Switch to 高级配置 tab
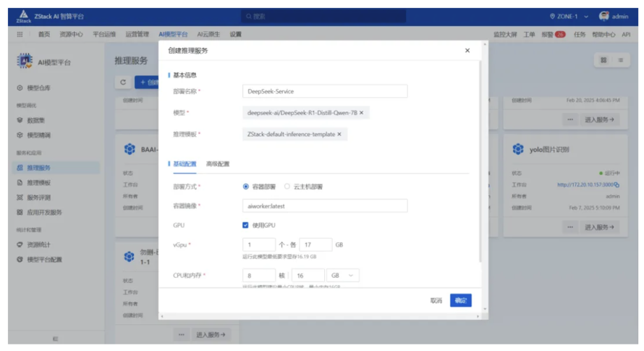Screen dimensions: 644x351 click(218, 164)
